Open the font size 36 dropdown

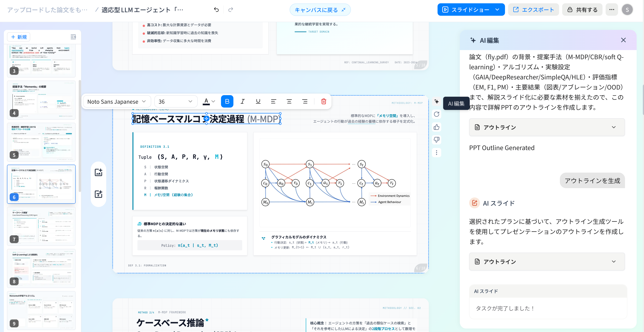175,101
